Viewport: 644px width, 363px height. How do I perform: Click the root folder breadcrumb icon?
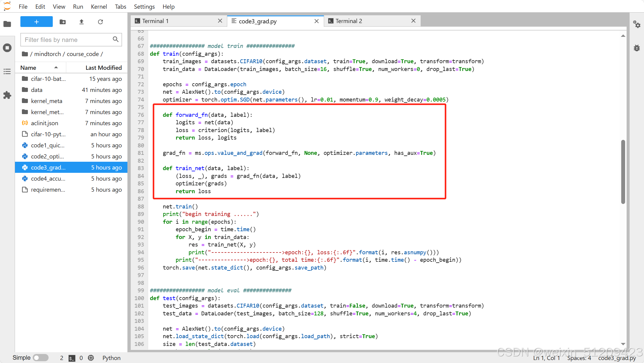pyautogui.click(x=25, y=54)
